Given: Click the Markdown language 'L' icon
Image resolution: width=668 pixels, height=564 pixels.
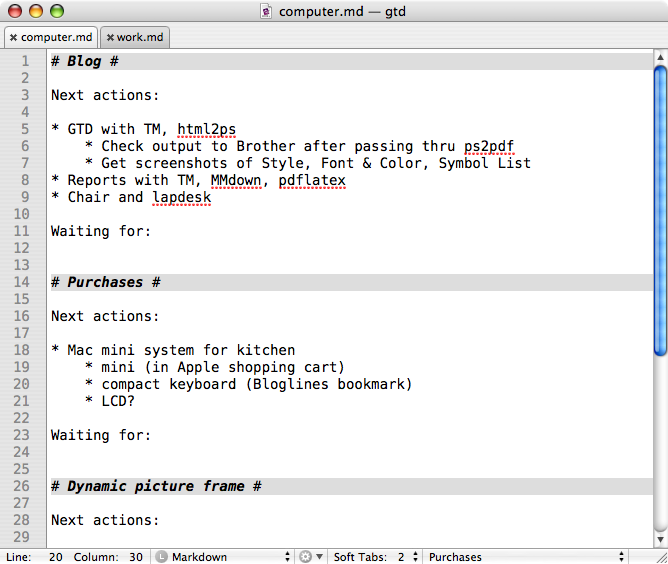Looking at the screenshot, I should (x=161, y=557).
